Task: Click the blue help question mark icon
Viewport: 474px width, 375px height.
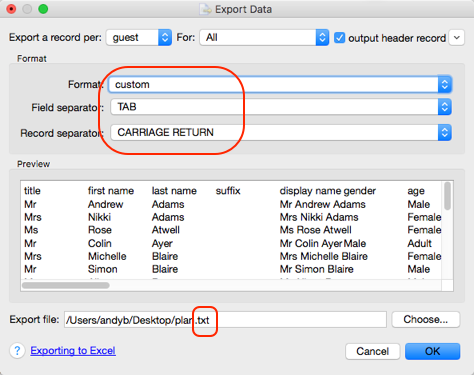Action: [17, 351]
